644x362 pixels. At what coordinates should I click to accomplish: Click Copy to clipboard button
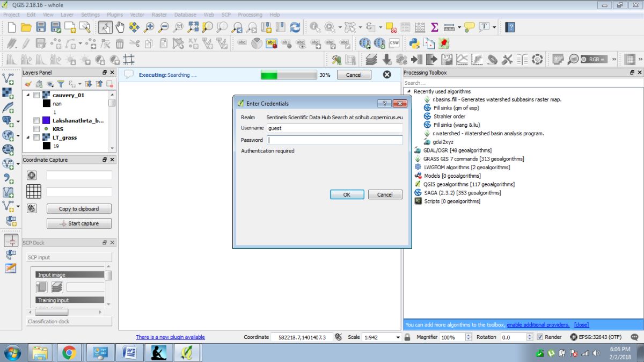[x=79, y=208]
